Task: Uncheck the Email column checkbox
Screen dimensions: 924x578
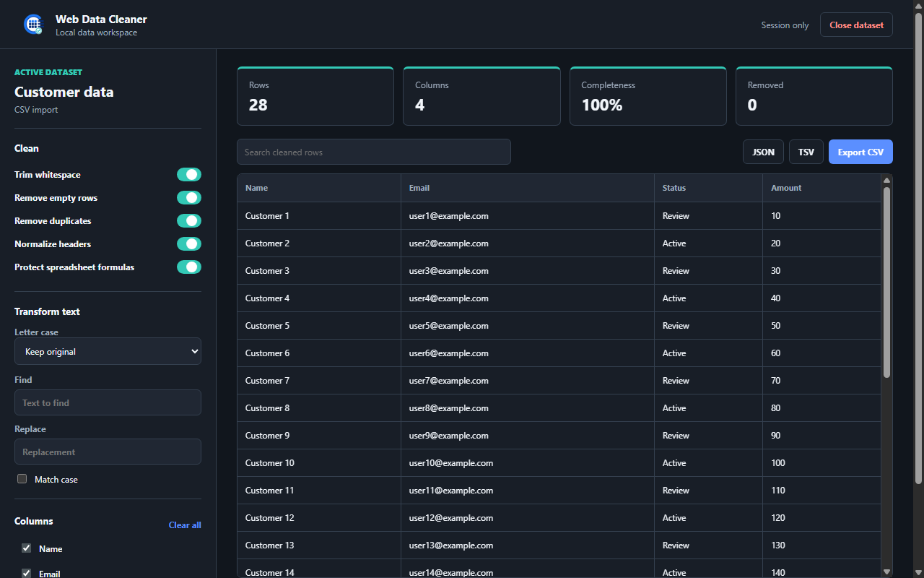Action: point(26,574)
